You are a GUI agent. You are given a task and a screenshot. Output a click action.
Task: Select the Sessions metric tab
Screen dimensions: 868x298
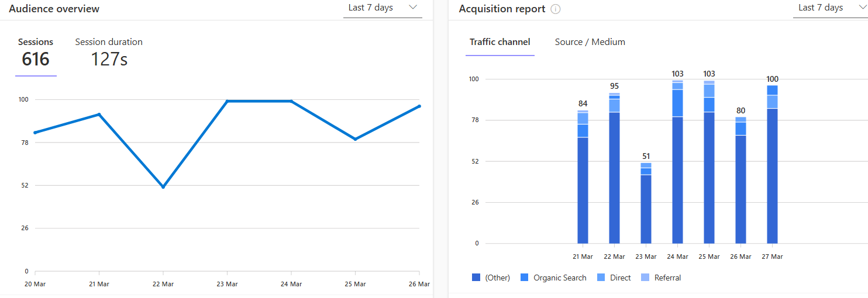click(x=36, y=53)
